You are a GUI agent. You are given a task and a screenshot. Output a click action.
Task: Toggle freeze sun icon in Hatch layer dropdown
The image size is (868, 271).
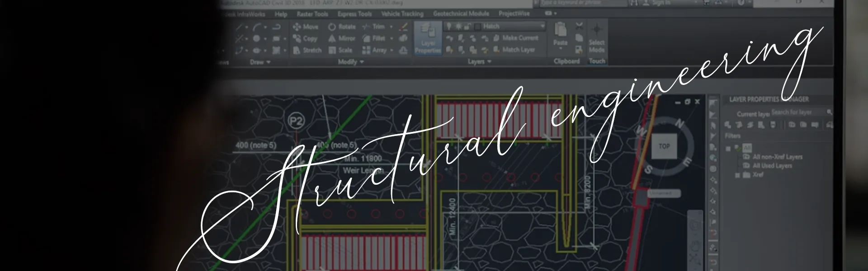pos(458,27)
